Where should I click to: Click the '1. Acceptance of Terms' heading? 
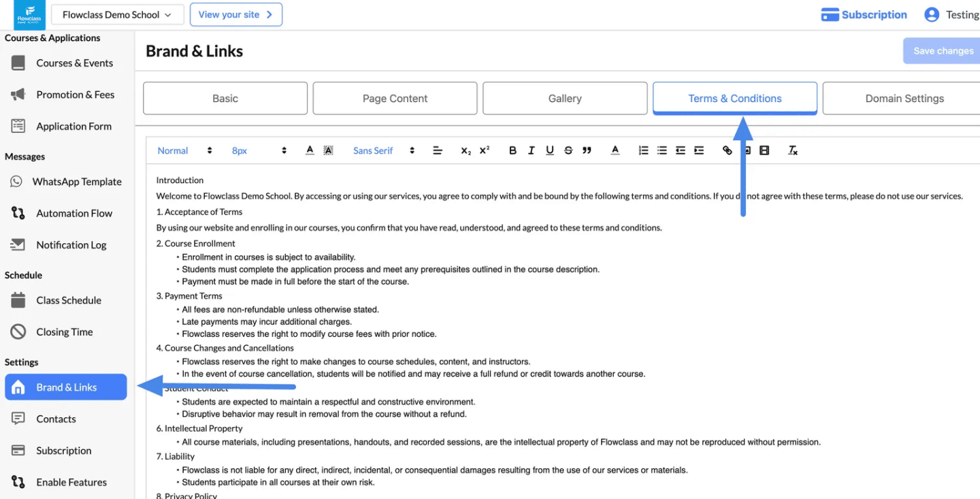point(199,212)
